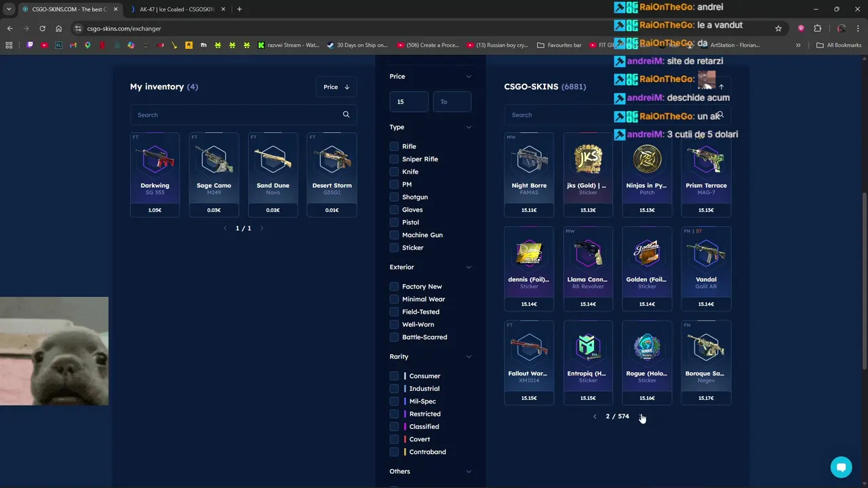Open the Russian boy cry YouTube bookmark
The width and height of the screenshot is (868, 488).
(497, 45)
